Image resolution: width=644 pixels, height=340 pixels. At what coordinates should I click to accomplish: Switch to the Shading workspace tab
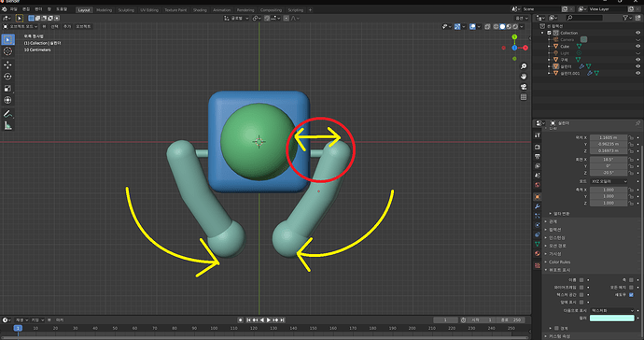coord(200,10)
